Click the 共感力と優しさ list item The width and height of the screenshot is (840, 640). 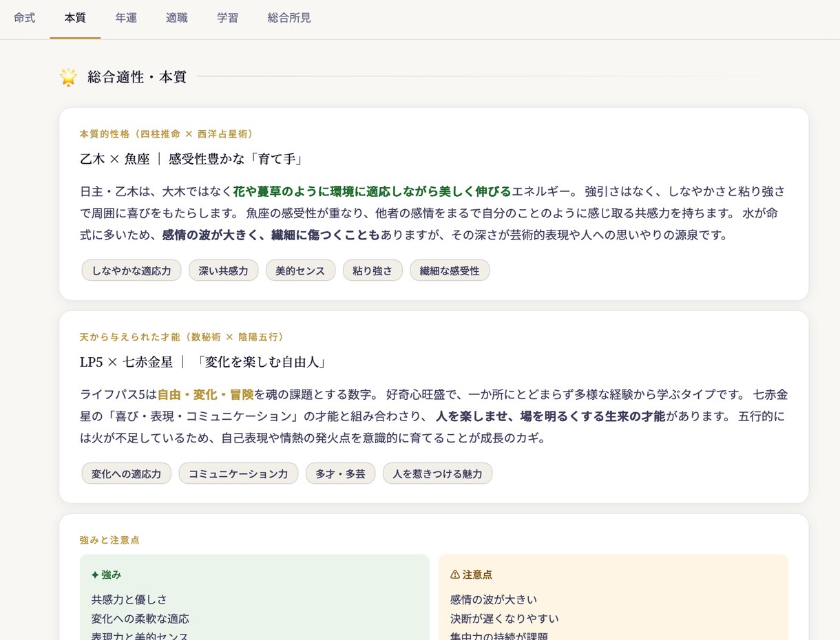point(129,599)
